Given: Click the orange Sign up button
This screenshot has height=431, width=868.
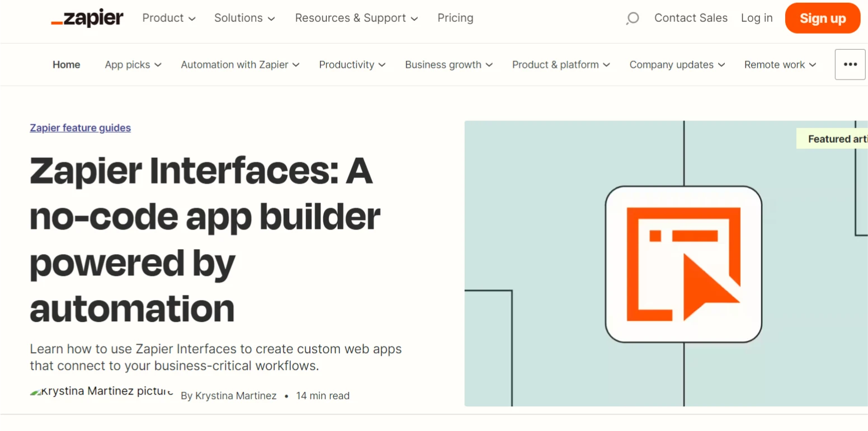Looking at the screenshot, I should 823,18.
